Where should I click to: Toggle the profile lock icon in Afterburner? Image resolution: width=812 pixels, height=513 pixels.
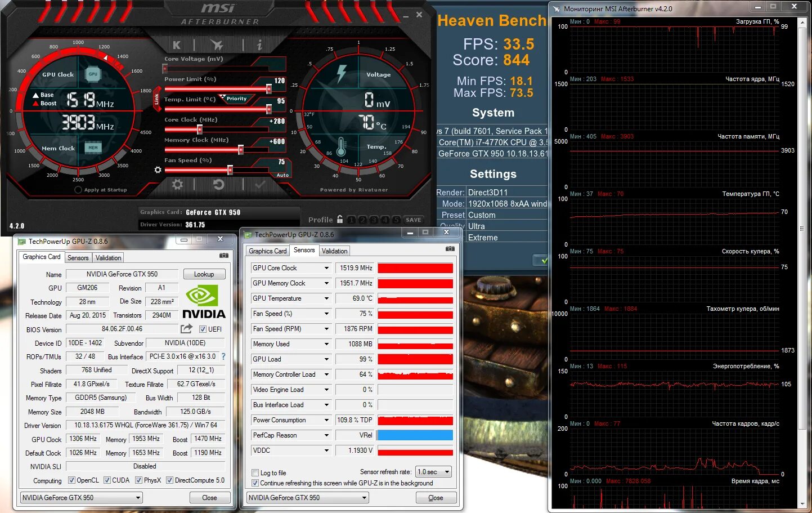(339, 219)
